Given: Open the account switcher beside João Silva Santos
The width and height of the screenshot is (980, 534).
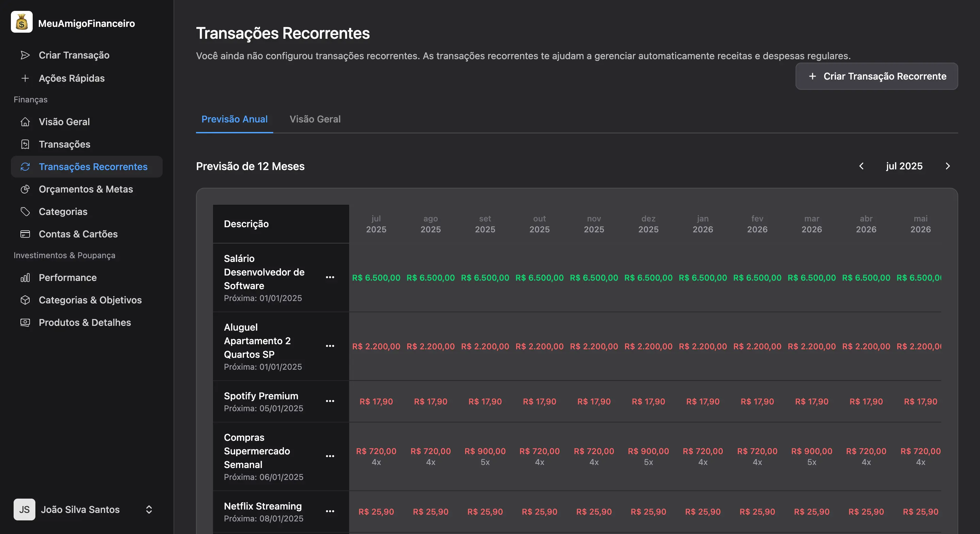Looking at the screenshot, I should click(149, 510).
